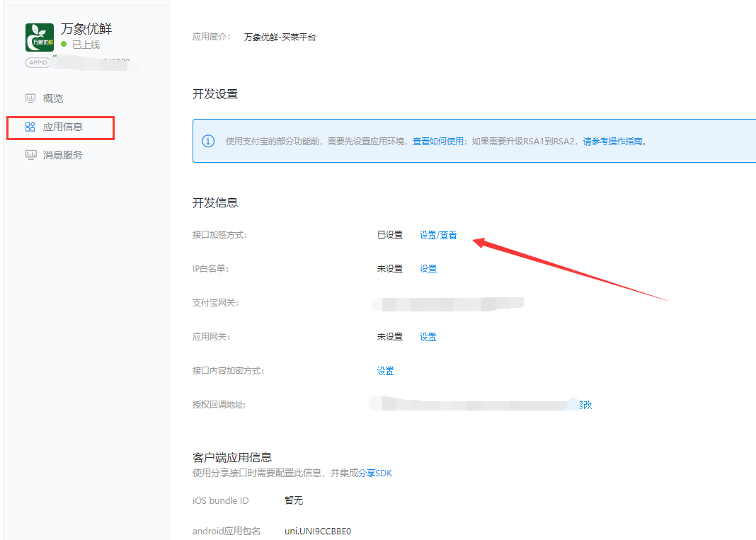Click the 应用简介 label

[x=211, y=37]
